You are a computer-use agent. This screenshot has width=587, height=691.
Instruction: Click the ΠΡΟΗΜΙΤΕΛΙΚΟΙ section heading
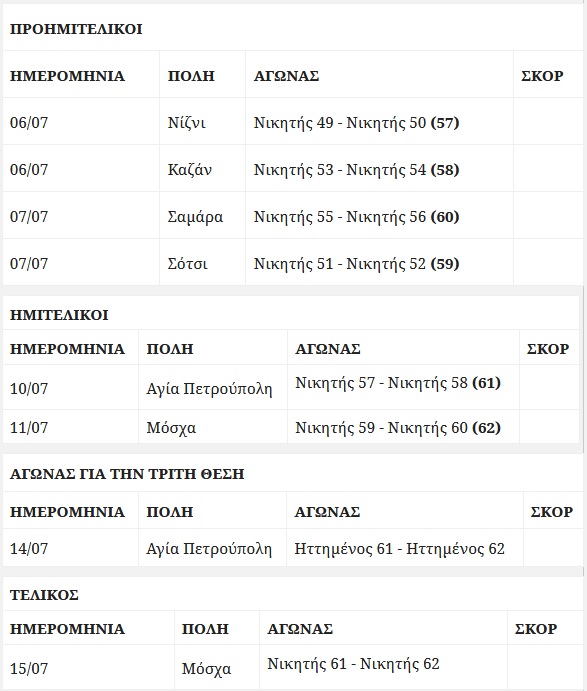(x=76, y=29)
